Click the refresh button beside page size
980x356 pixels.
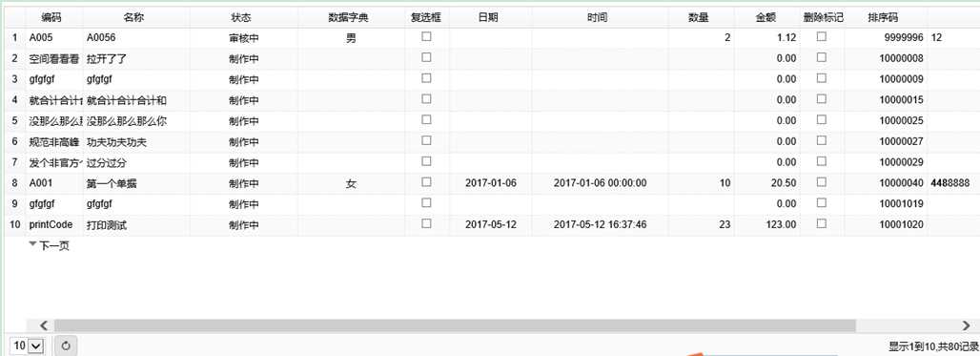click(x=66, y=346)
